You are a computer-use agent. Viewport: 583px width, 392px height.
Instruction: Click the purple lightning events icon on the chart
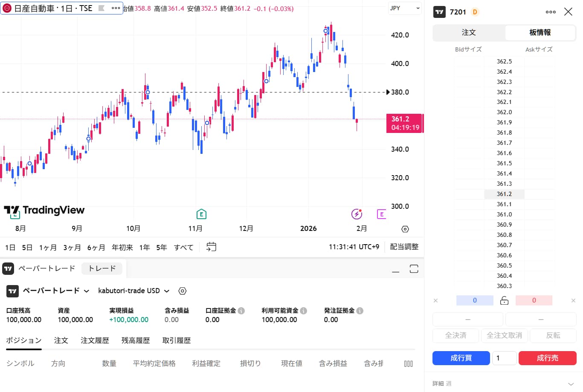tap(357, 213)
